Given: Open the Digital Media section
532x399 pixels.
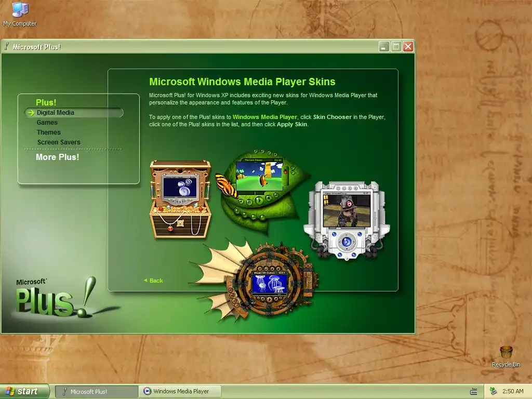Looking at the screenshot, I should 55,113.
